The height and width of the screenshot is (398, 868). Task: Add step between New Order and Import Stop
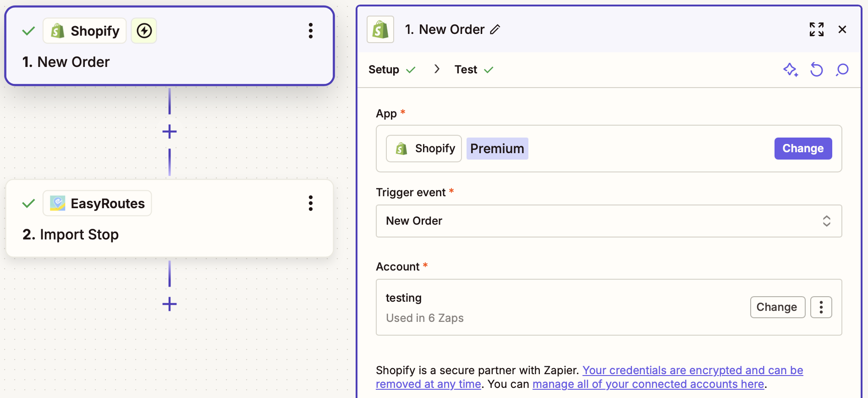tap(170, 132)
